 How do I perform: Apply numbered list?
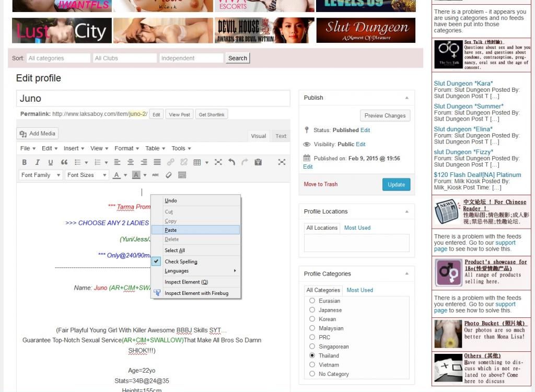click(x=98, y=162)
